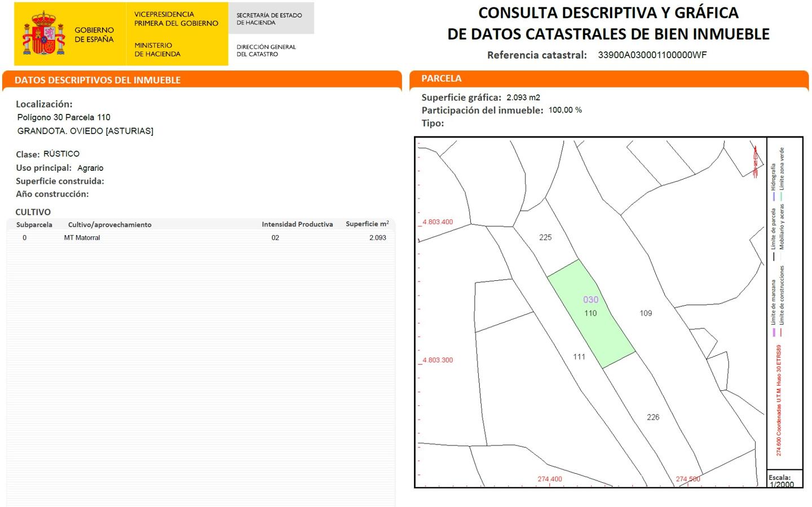
Task: Click Secretaría de Estado de Hacienda box
Action: coord(271,19)
